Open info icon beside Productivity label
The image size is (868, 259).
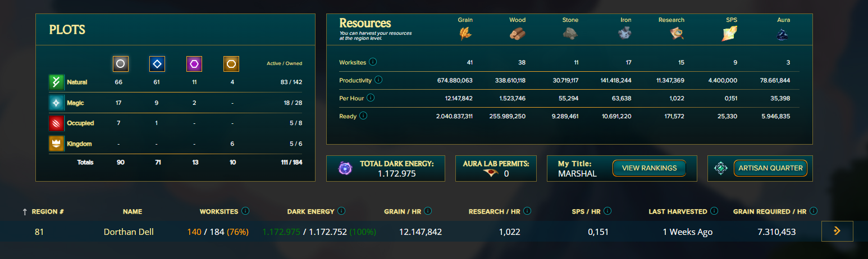pyautogui.click(x=378, y=80)
